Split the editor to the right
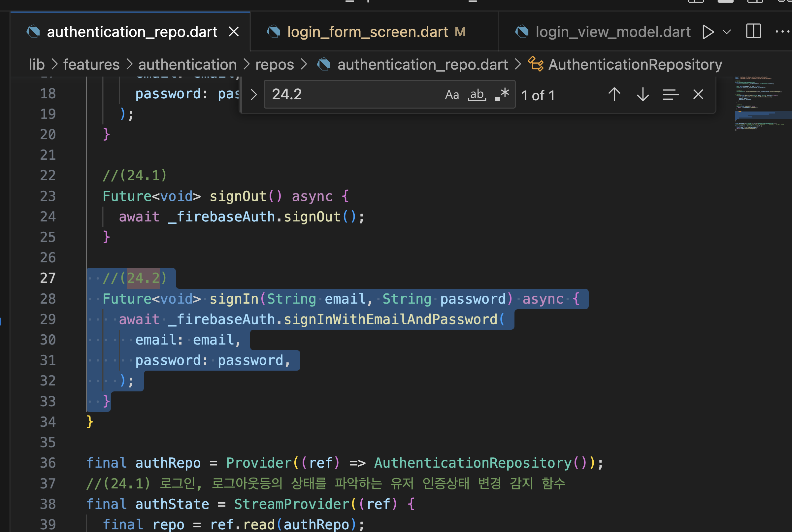Image resolution: width=792 pixels, height=532 pixels. click(x=753, y=31)
